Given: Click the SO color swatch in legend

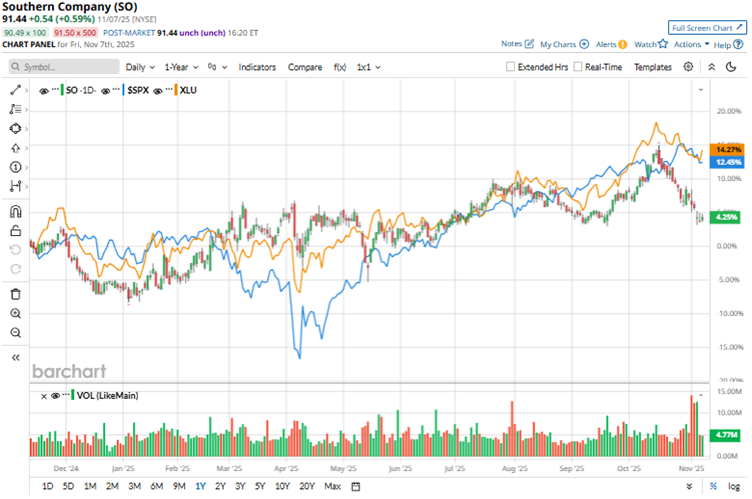Looking at the screenshot, I should 62,90.
